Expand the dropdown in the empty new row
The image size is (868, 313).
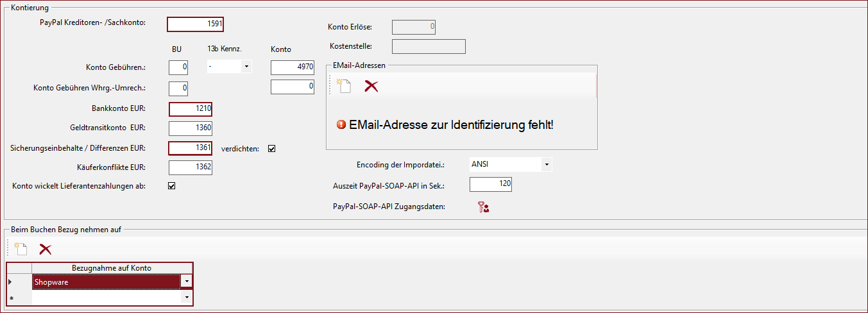click(186, 298)
